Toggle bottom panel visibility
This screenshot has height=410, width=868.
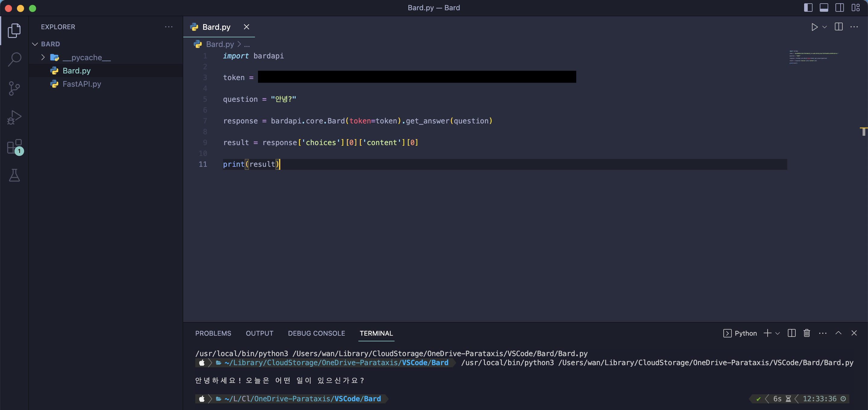click(x=824, y=8)
